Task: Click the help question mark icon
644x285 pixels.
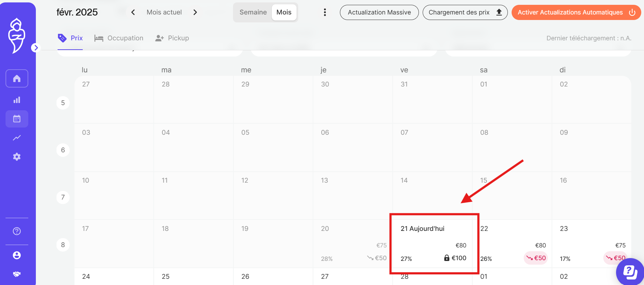Action: (17, 231)
